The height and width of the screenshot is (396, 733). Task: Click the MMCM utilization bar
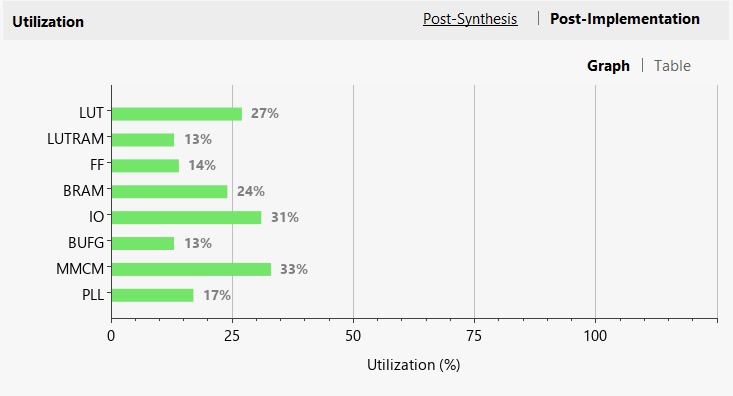191,269
